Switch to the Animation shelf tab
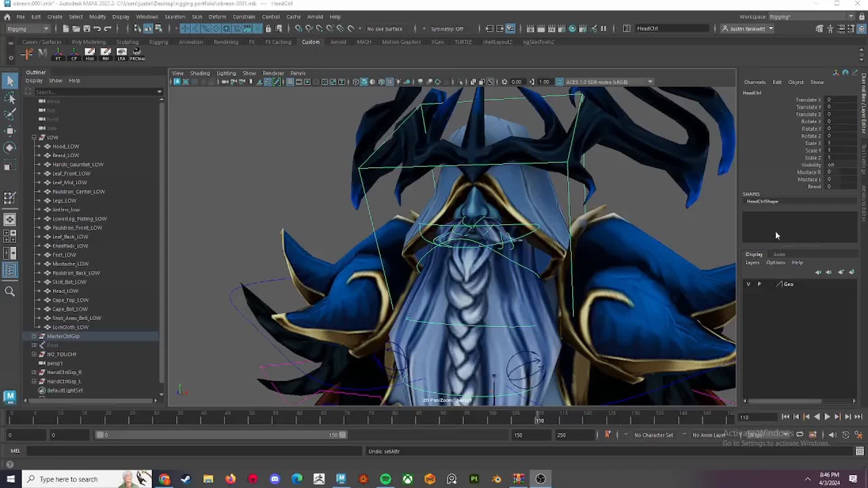This screenshot has width=868, height=488. point(191,42)
